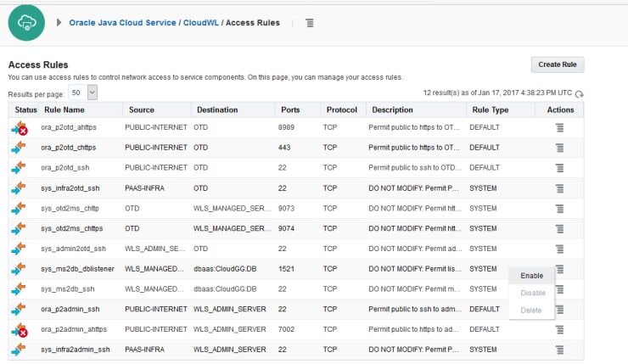Open actions menu for ora_p2otd_chttps rule
This screenshot has width=628, height=364.
click(x=559, y=147)
